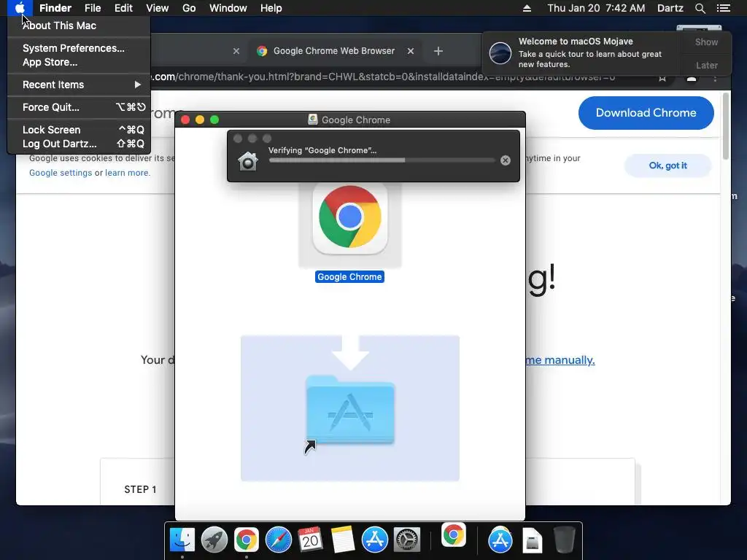Open Spotlight search magnifier icon
The height and width of the screenshot is (560, 747).
click(700, 8)
